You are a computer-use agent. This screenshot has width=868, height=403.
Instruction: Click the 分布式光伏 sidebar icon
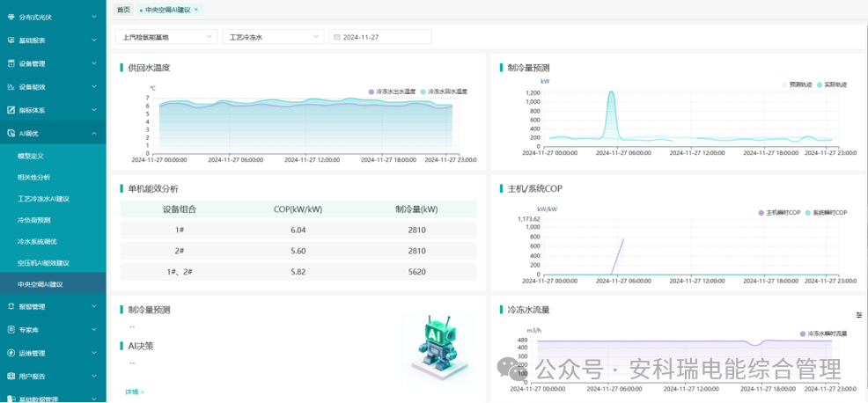click(11, 18)
